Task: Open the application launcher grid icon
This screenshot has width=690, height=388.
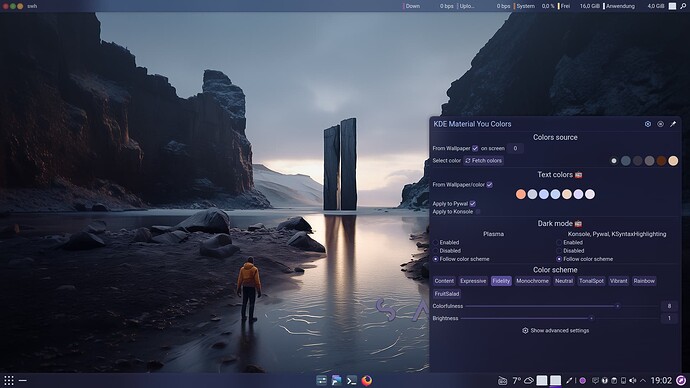Action: click(x=9, y=380)
